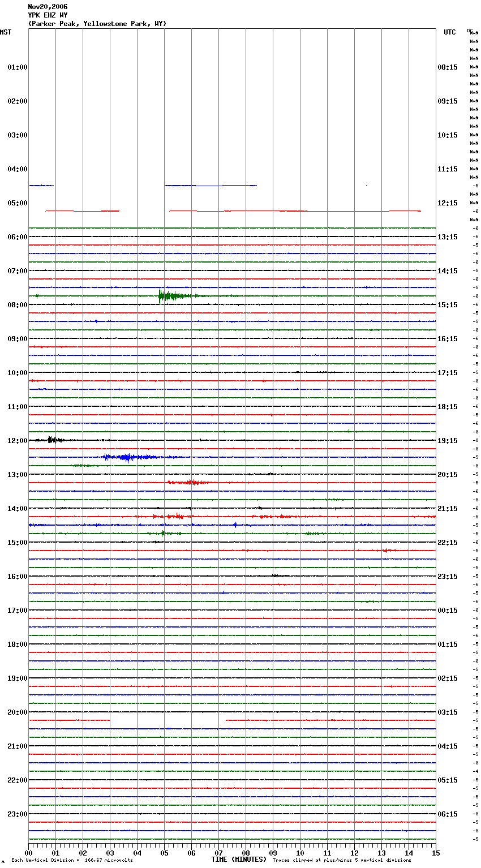Click the 'TIME (MINUTES)' axis title
Viewport: 481px width, 868px height.
pos(239,860)
